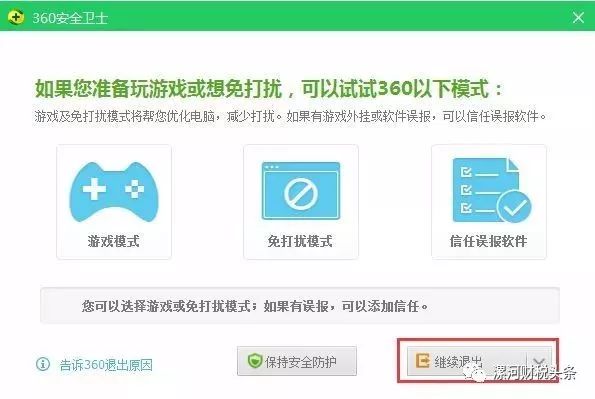Image resolution: width=595 pixels, height=399 pixels.
Task: Close the 360安全卫士 dialog
Action: pyautogui.click(x=578, y=17)
